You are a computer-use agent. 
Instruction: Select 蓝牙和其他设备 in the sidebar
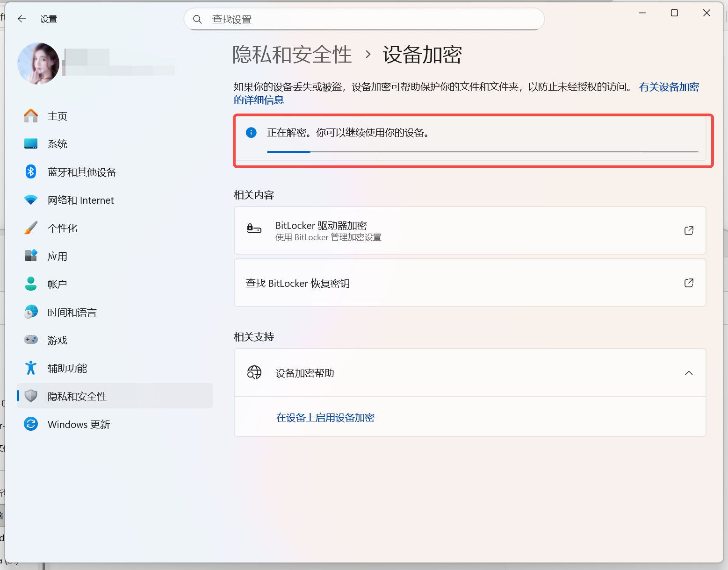tap(82, 171)
